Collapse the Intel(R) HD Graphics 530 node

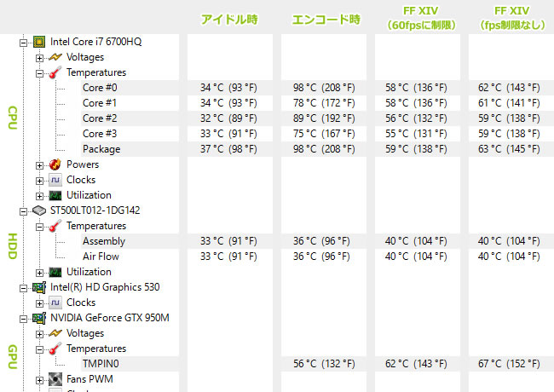point(23,289)
